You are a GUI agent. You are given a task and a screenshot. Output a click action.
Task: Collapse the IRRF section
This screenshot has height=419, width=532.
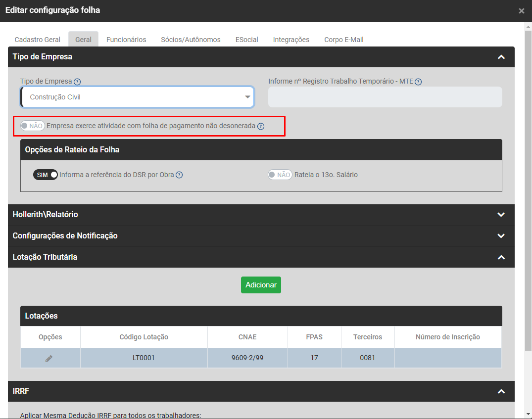coord(501,391)
